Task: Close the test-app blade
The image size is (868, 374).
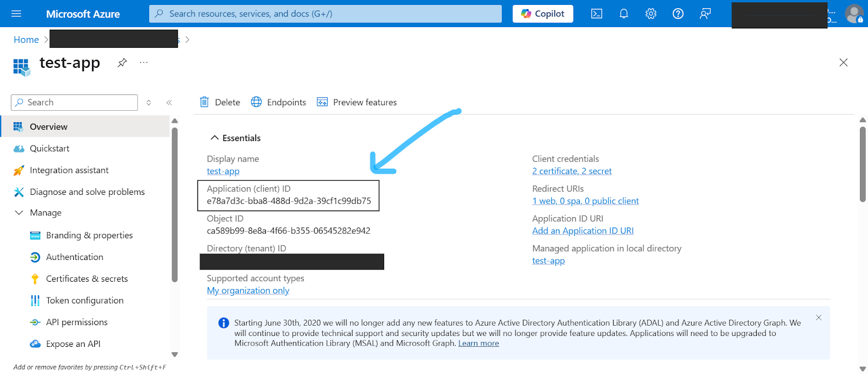Action: point(844,62)
